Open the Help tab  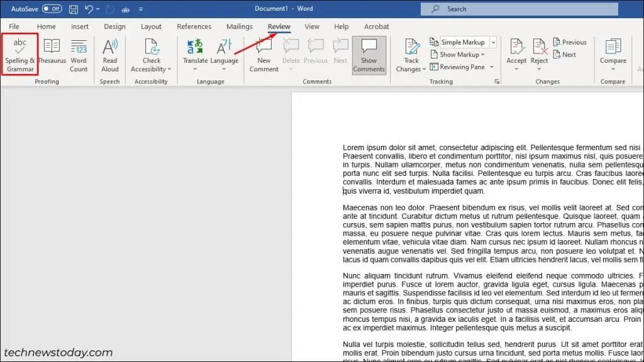click(x=341, y=26)
